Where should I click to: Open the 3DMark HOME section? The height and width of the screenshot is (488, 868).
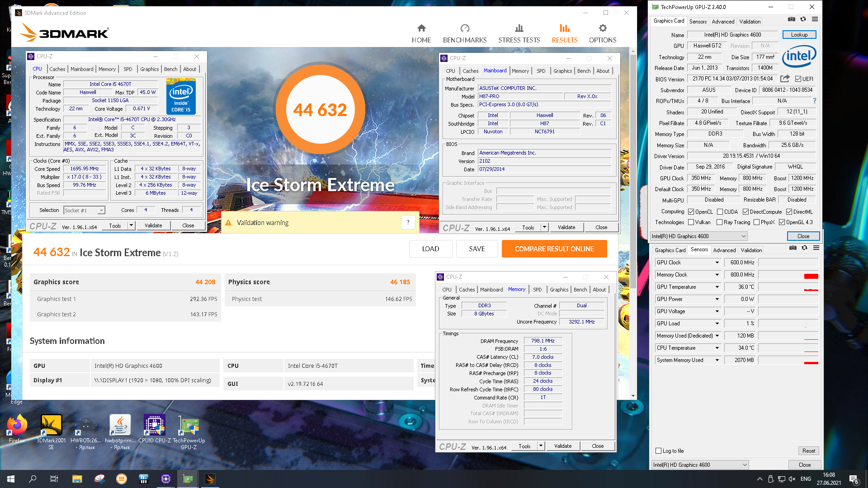click(x=421, y=34)
